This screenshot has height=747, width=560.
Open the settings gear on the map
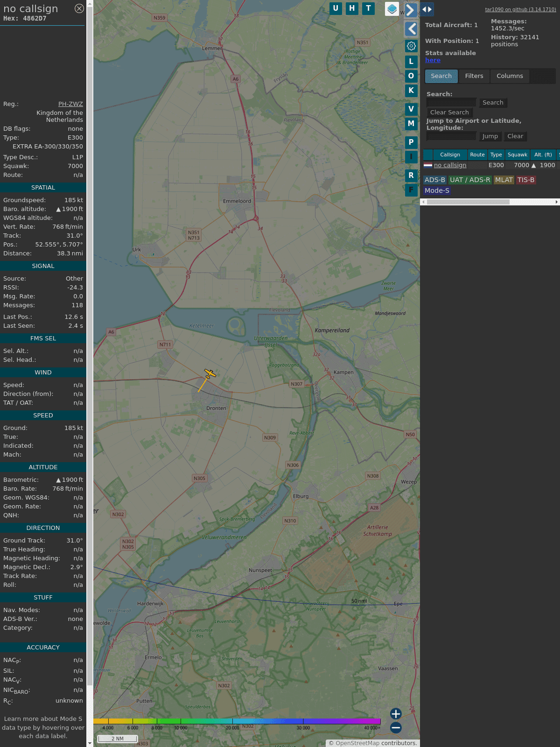[x=411, y=46]
